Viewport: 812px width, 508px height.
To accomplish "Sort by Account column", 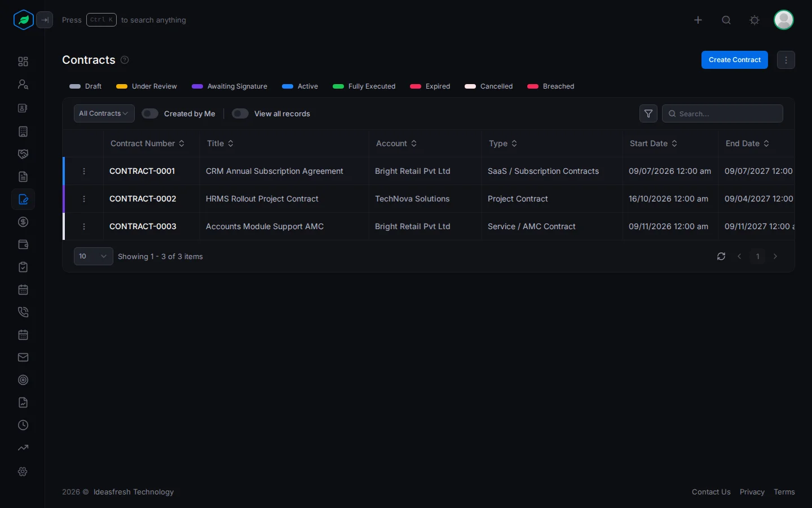I will point(397,143).
